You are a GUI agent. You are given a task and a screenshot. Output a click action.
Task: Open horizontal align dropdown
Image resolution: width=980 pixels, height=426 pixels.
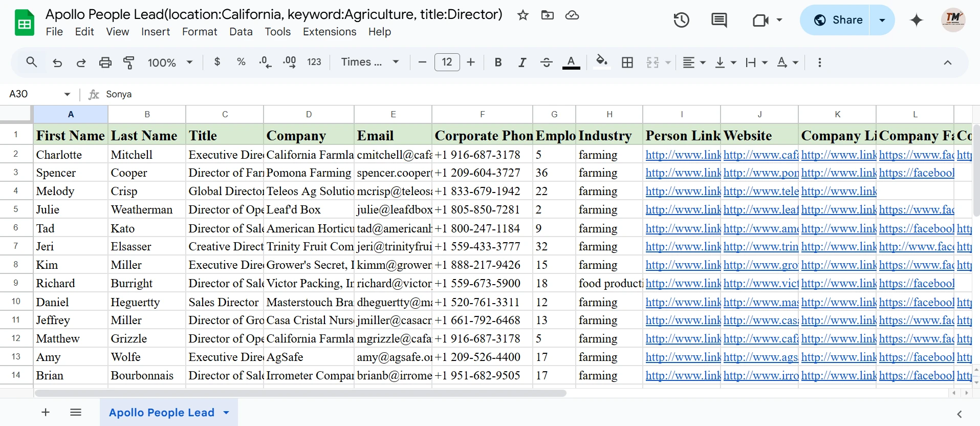click(694, 62)
